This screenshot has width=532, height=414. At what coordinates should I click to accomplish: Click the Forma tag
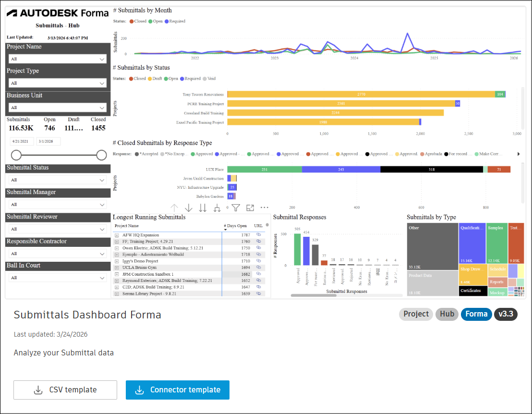pos(476,314)
